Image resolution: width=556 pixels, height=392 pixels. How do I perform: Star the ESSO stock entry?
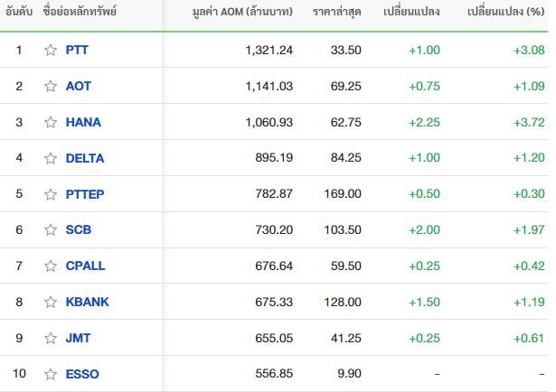point(51,374)
